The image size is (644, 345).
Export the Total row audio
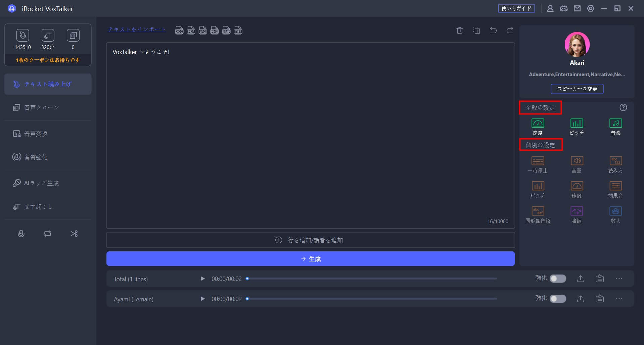pyautogui.click(x=581, y=279)
